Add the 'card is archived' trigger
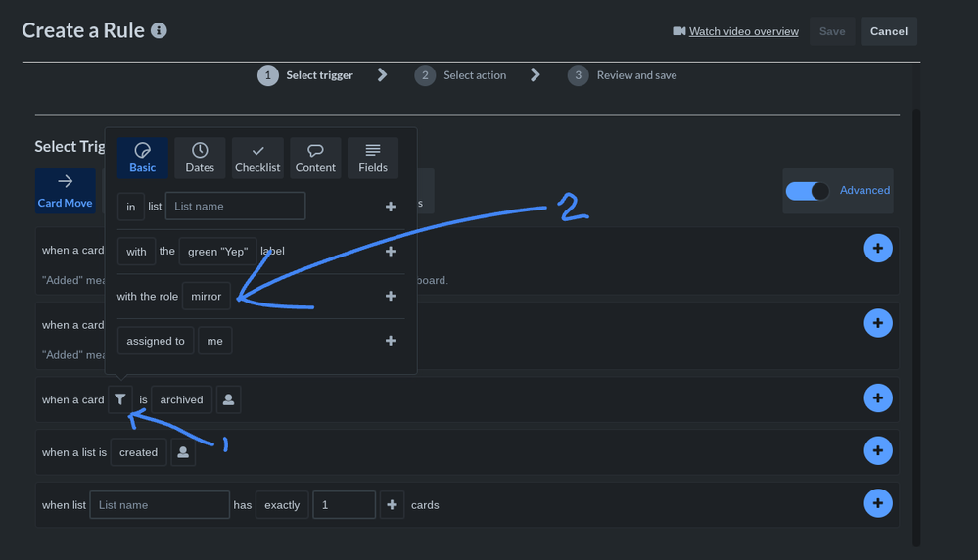 click(x=877, y=397)
